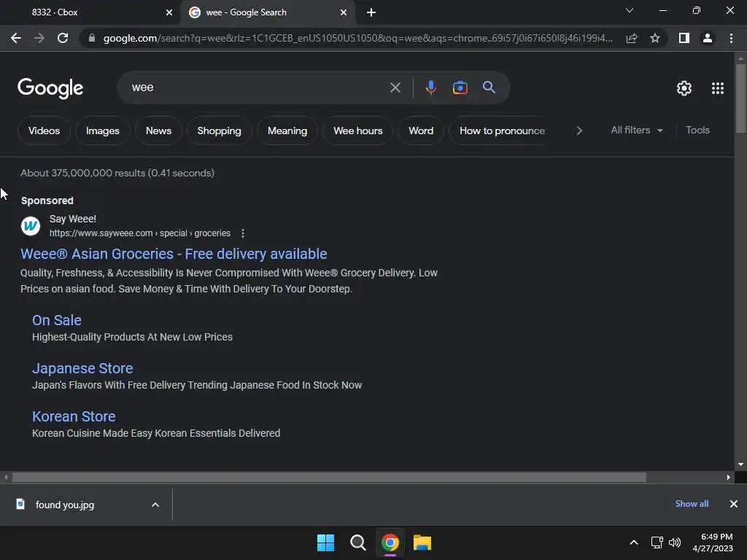
Task: Show all downloads
Action: 692,504
